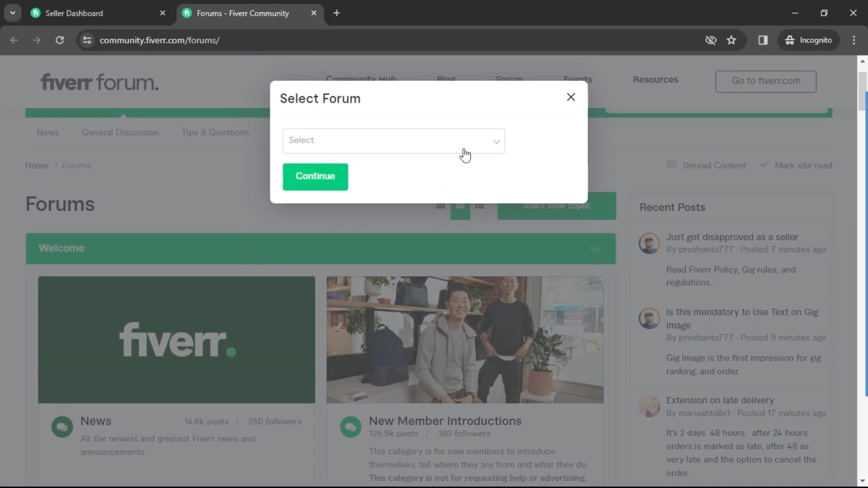Image resolution: width=868 pixels, height=488 pixels.
Task: Click the Forums breadcrumb link
Action: coord(77,165)
